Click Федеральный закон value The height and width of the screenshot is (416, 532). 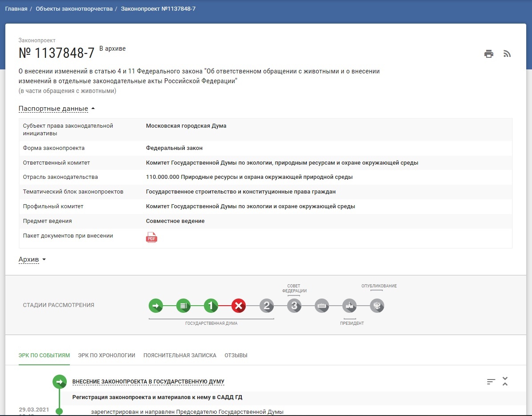(175, 148)
